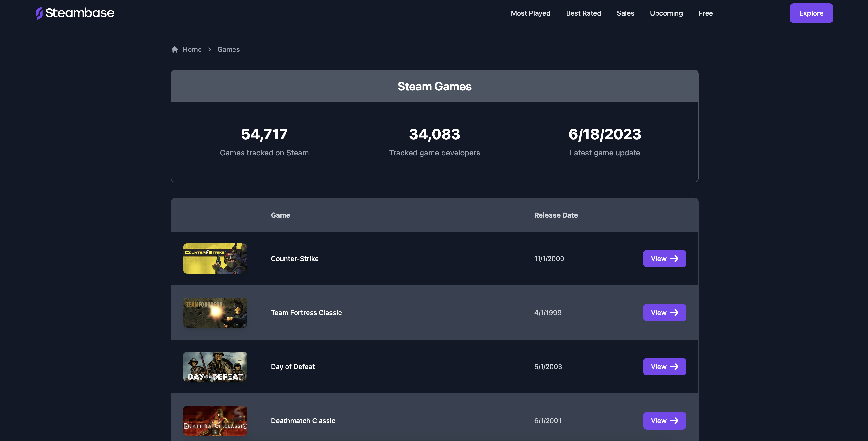This screenshot has width=868, height=441.
Task: Click the 11/1/2000 release date
Action: click(549, 259)
